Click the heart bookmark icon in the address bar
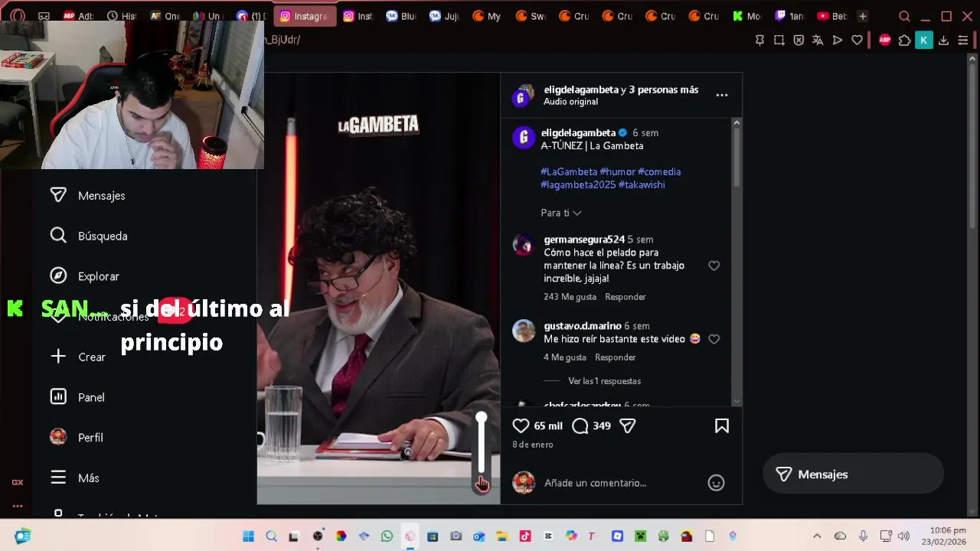The height and width of the screenshot is (551, 980). click(x=857, y=40)
